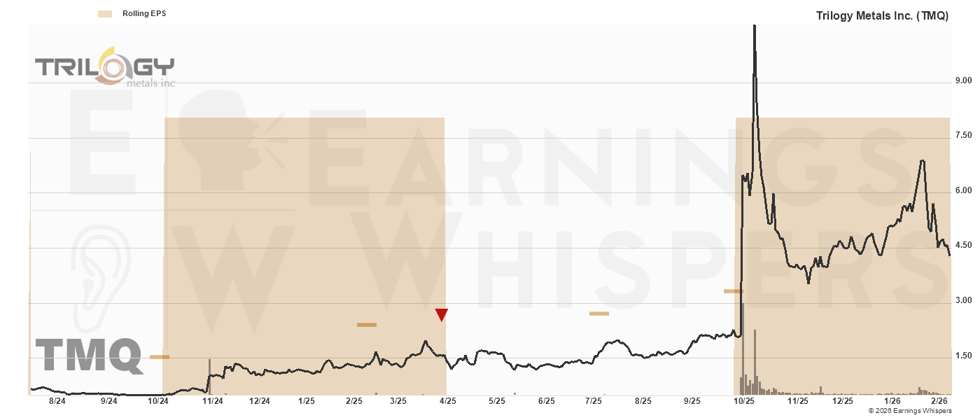Click the red earnings triangle marker

tap(441, 315)
